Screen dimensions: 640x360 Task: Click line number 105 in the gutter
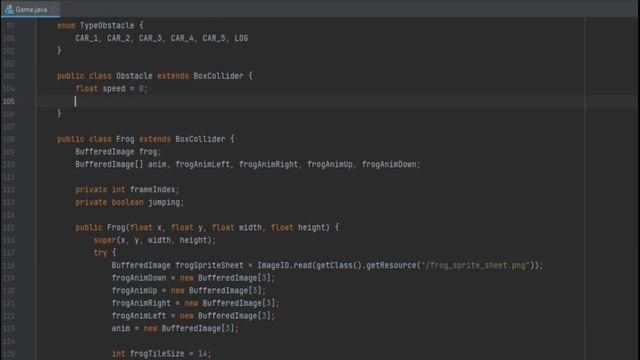(9, 101)
